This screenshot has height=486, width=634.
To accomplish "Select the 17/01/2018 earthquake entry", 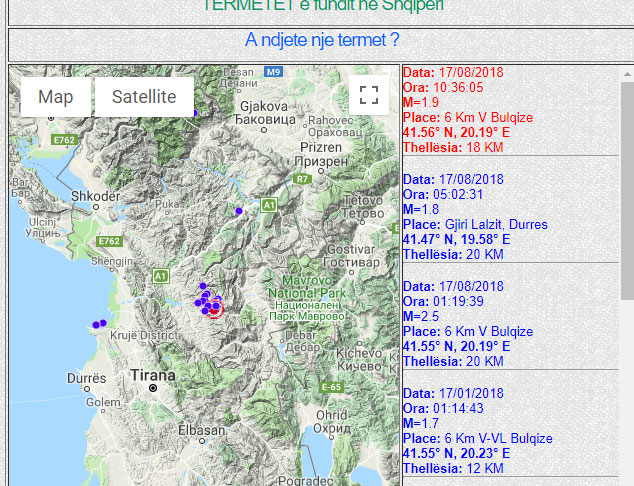I will [x=477, y=430].
